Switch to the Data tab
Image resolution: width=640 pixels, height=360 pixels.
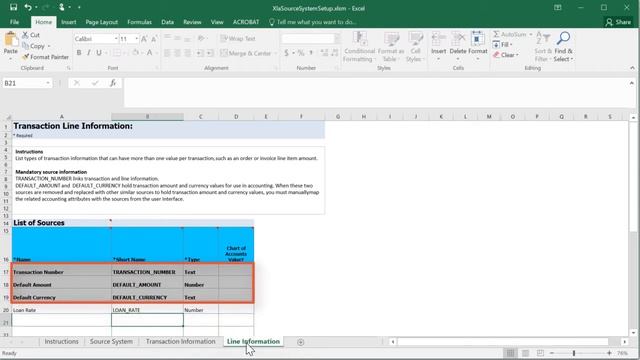pyautogui.click(x=167, y=22)
